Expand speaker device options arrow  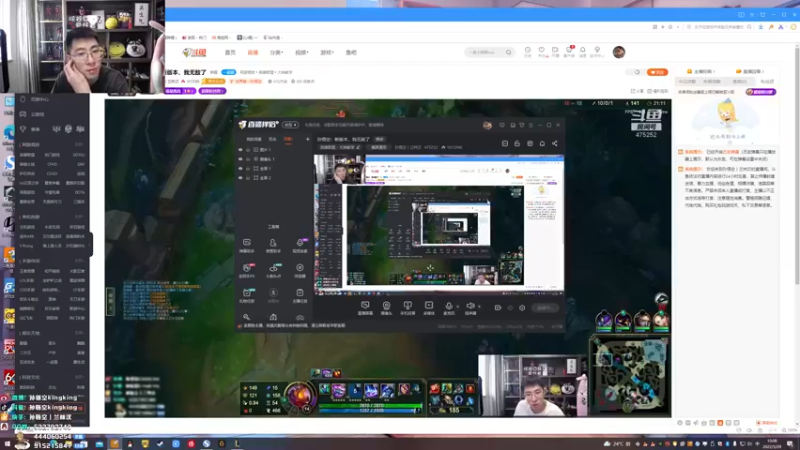479,307
